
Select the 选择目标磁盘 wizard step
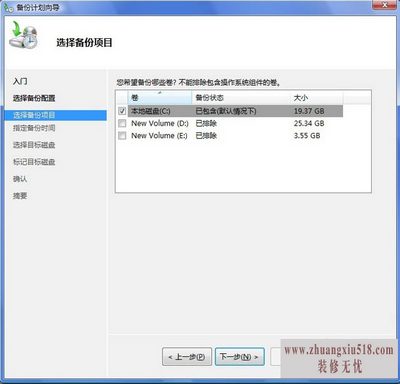[x=34, y=145]
